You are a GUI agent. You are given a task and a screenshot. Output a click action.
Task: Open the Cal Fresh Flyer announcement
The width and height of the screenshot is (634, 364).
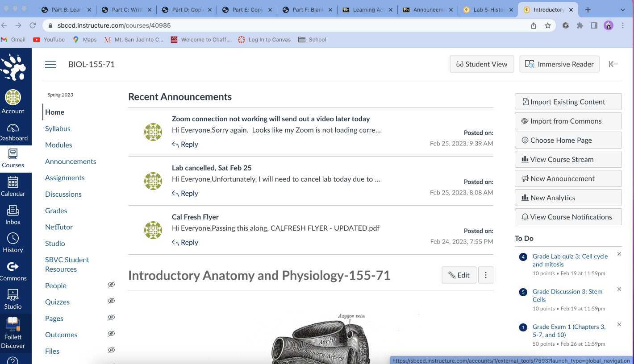[x=195, y=217]
